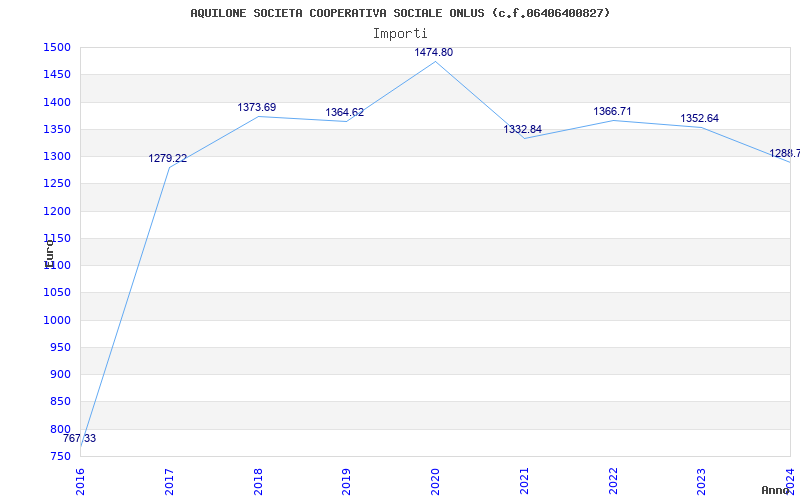This screenshot has height=500, width=800.
Task: Click the 2017 x-axis year label
Action: [x=169, y=481]
